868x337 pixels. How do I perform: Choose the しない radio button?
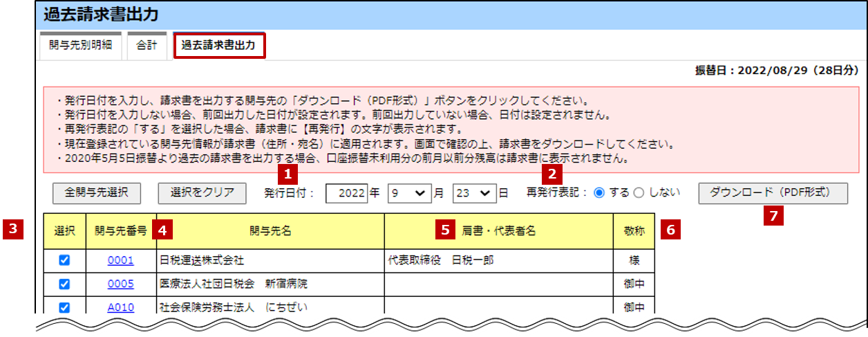tap(639, 193)
